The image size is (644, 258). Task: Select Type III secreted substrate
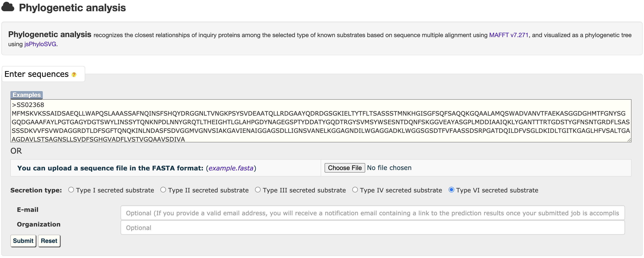(258, 190)
